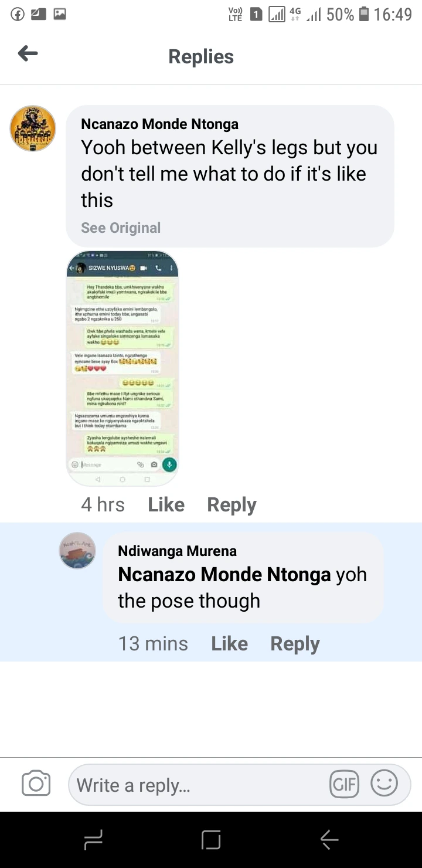Image resolution: width=422 pixels, height=868 pixels.
Task: Reply to Ndiwanga Murena's comment
Action: (x=295, y=644)
